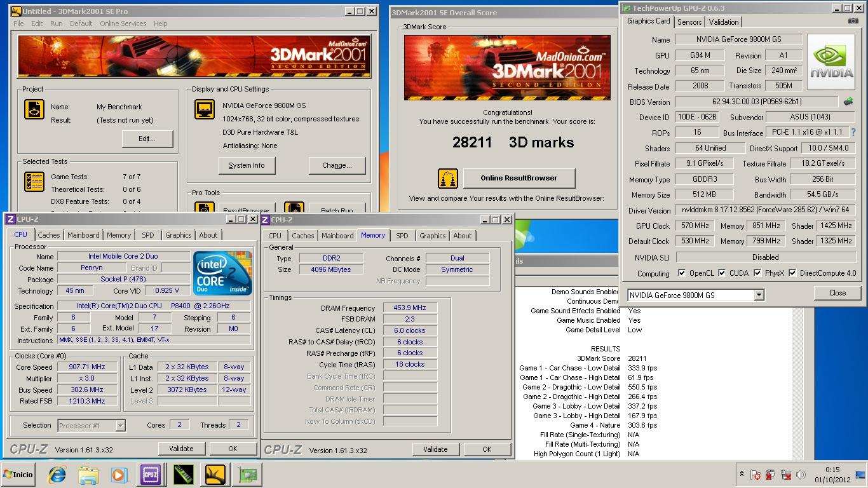
Task: Open the Graphics tab in left CPU-Z
Action: click(x=179, y=235)
